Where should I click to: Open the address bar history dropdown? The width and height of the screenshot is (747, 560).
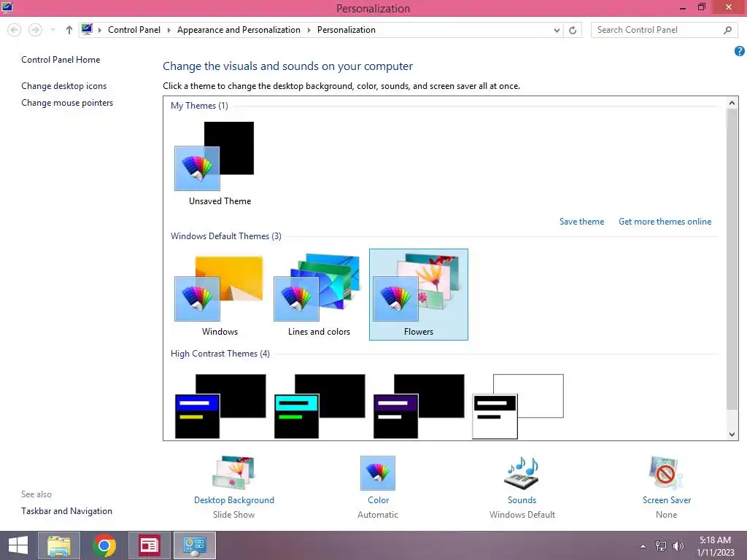pyautogui.click(x=557, y=30)
